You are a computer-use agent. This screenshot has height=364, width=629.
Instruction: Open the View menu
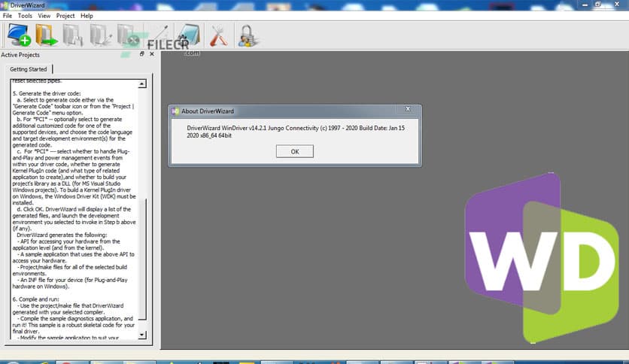pos(44,16)
